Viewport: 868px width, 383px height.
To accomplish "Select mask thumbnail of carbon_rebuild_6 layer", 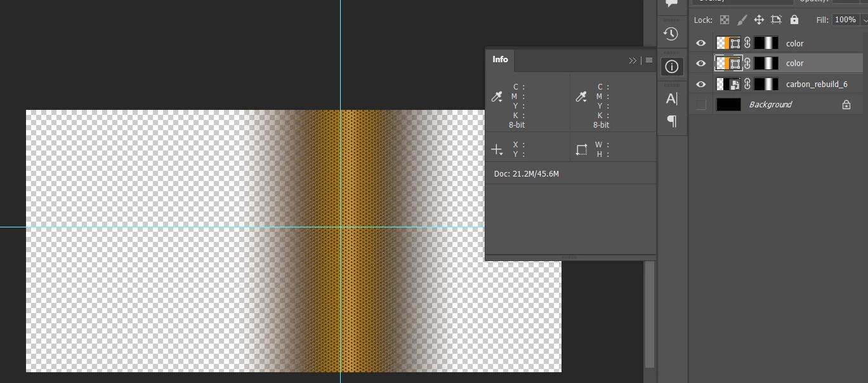I will coord(766,84).
